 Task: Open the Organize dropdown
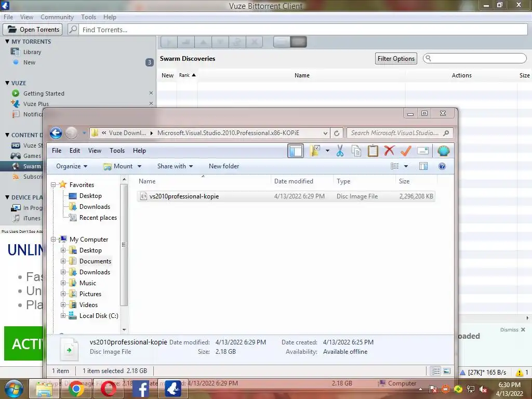[x=72, y=166]
